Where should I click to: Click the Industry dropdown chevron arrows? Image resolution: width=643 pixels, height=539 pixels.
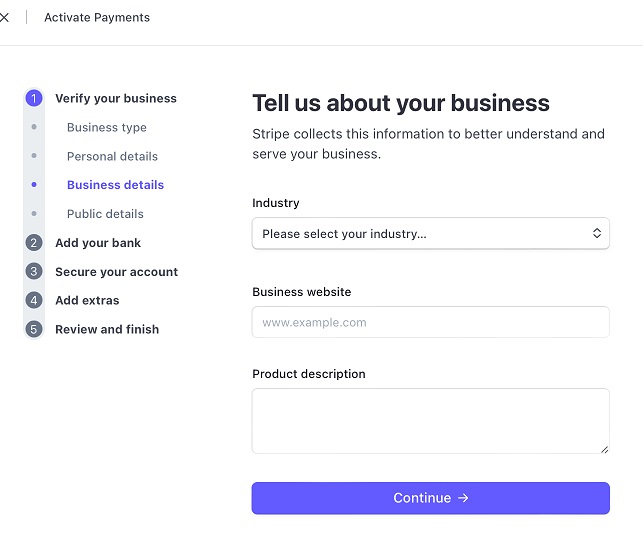point(597,234)
